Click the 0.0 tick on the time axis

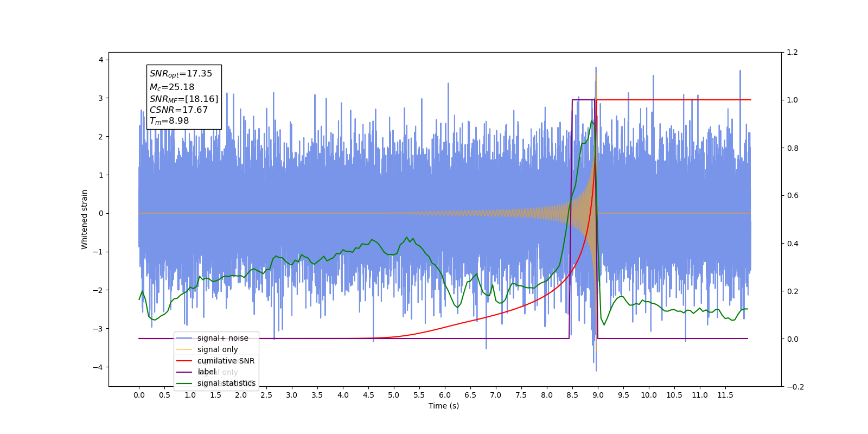tap(139, 395)
